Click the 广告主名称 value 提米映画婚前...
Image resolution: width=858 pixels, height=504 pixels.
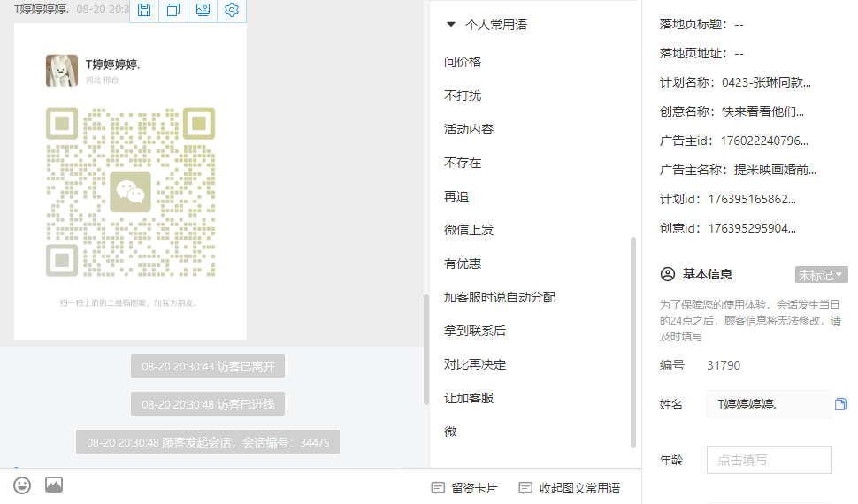(x=775, y=170)
